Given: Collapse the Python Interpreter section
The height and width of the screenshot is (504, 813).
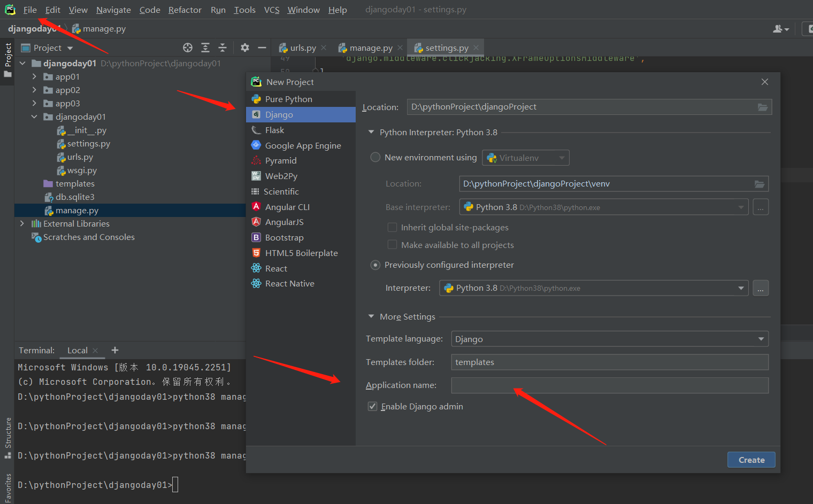Looking at the screenshot, I should 371,132.
